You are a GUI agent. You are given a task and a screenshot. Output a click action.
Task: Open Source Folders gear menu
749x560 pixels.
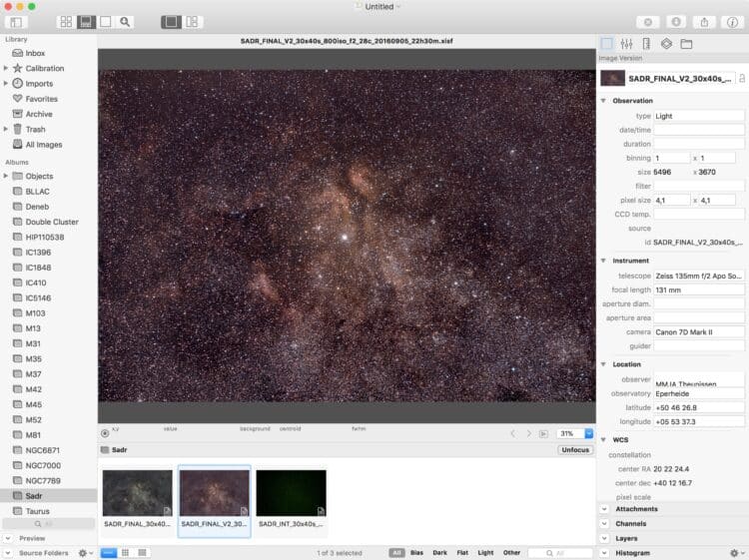coord(86,553)
